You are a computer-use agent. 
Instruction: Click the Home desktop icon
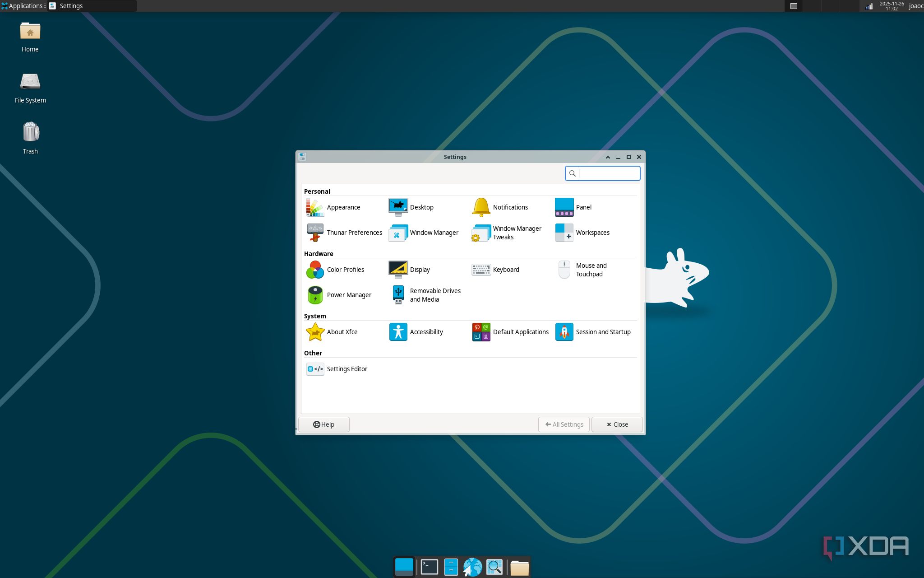(30, 37)
